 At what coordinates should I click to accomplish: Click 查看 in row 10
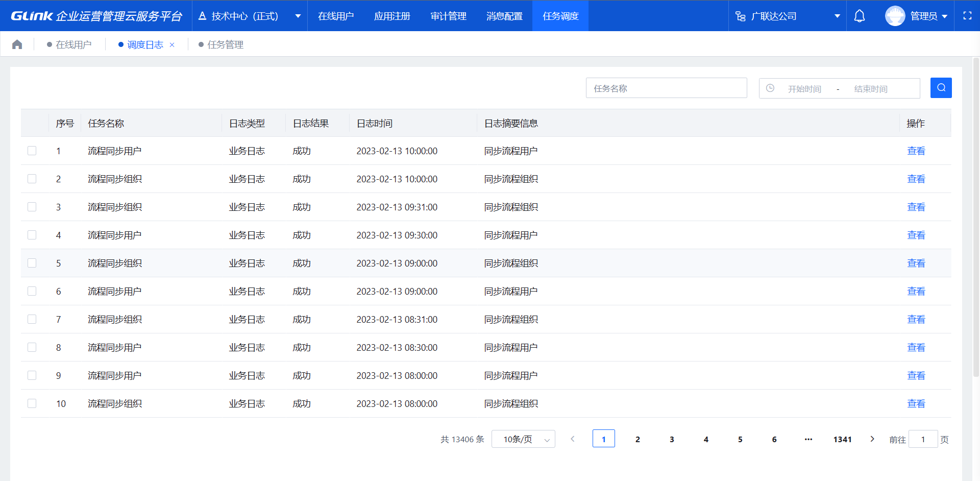(x=916, y=403)
